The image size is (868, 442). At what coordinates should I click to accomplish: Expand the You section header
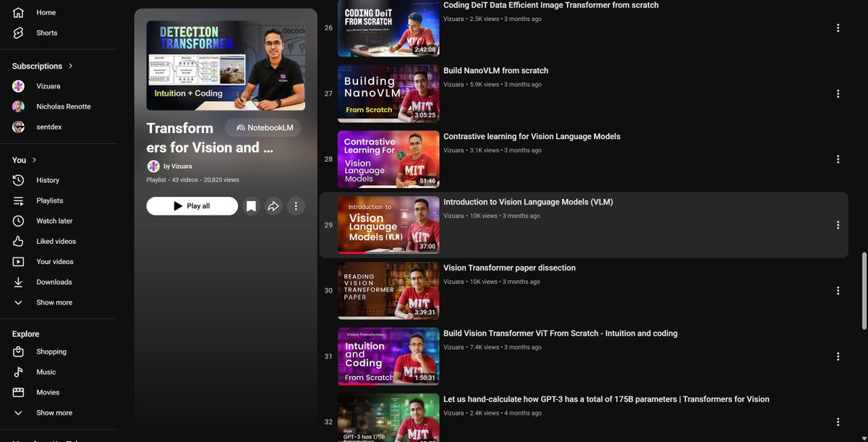25,160
